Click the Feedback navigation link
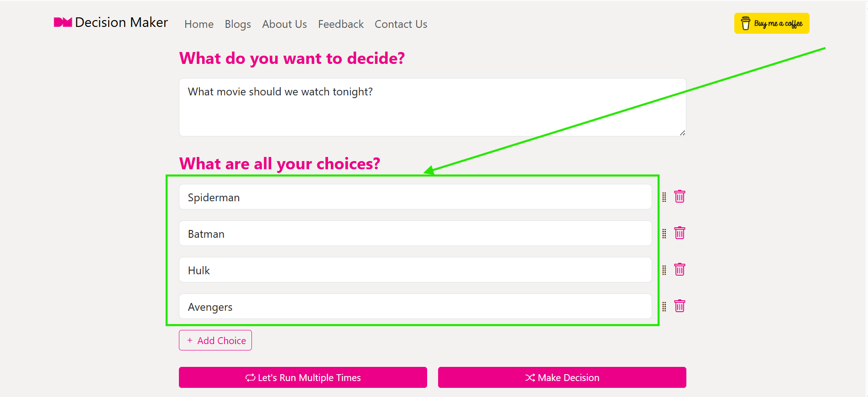Viewport: 868px width, 397px height. tap(340, 24)
